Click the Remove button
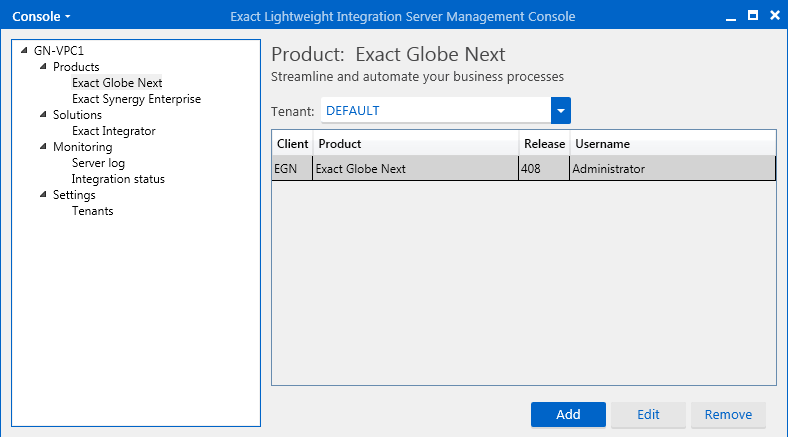 click(728, 414)
